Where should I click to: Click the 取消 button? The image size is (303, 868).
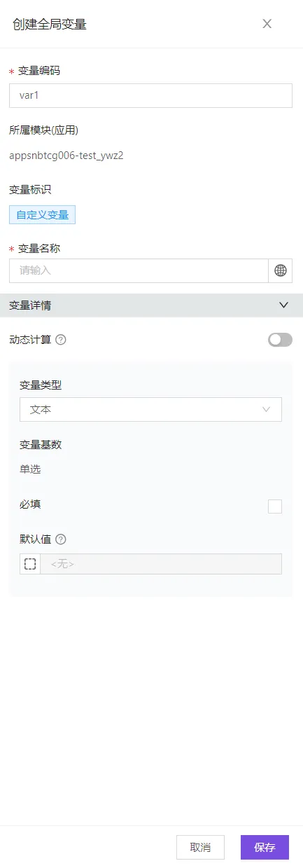[x=200, y=847]
